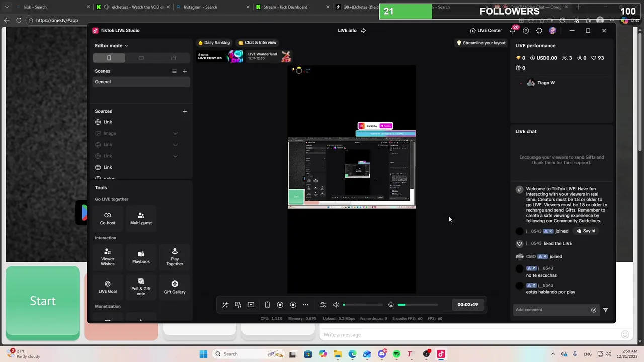Image resolution: width=644 pixels, height=362 pixels.
Task: Open the help question mark icon
Action: [x=526, y=31]
